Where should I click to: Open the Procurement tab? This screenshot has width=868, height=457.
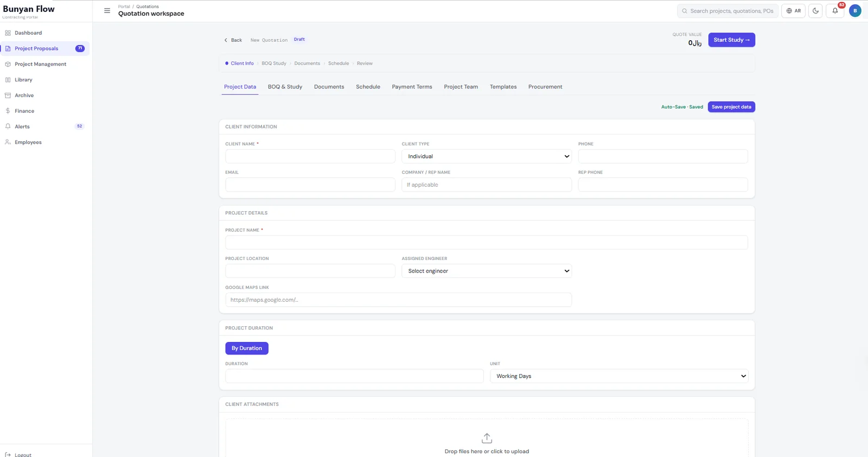click(545, 87)
